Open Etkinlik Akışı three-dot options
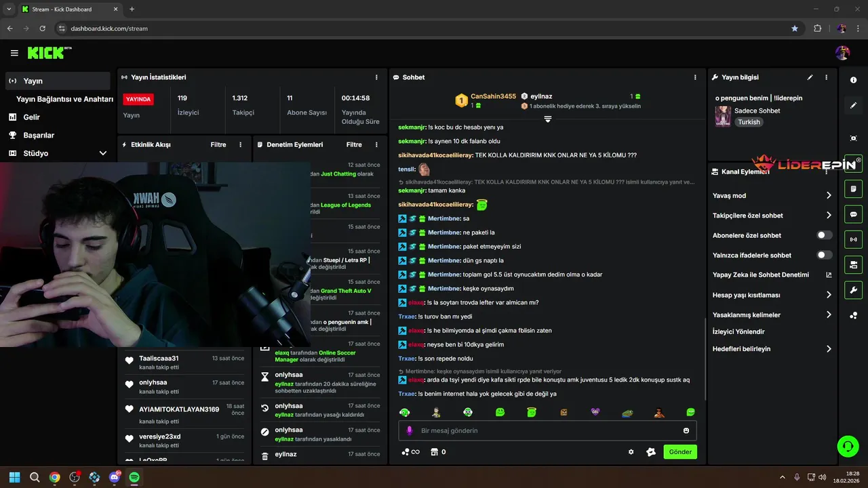 pyautogui.click(x=240, y=144)
